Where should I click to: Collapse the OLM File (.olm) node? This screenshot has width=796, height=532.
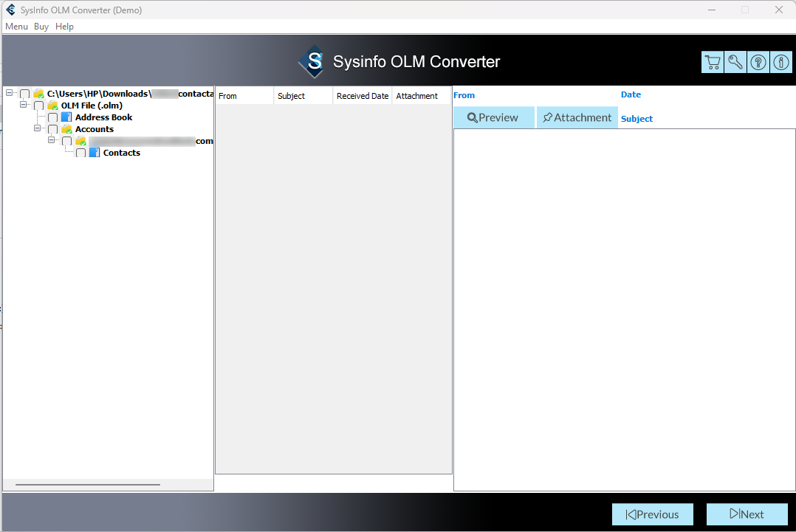24,105
